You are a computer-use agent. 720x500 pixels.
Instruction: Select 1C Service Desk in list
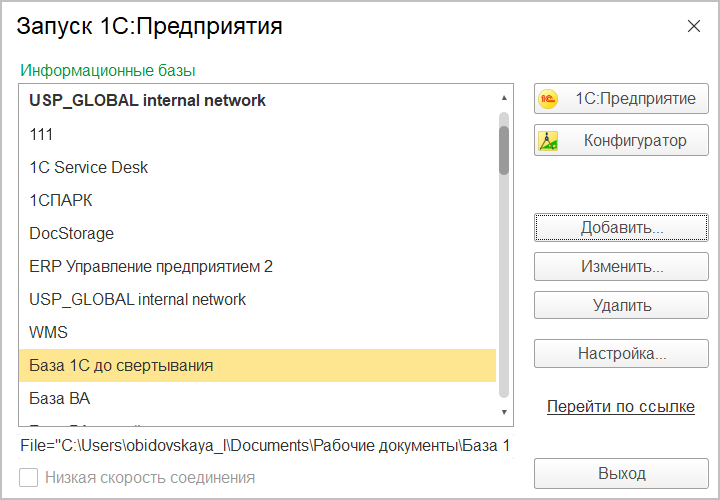pos(89,167)
